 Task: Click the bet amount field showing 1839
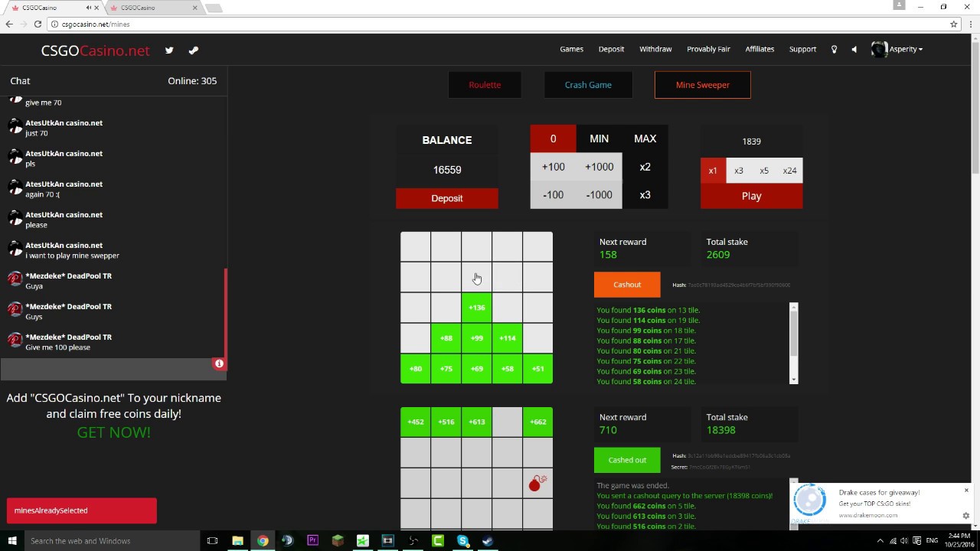click(x=751, y=142)
